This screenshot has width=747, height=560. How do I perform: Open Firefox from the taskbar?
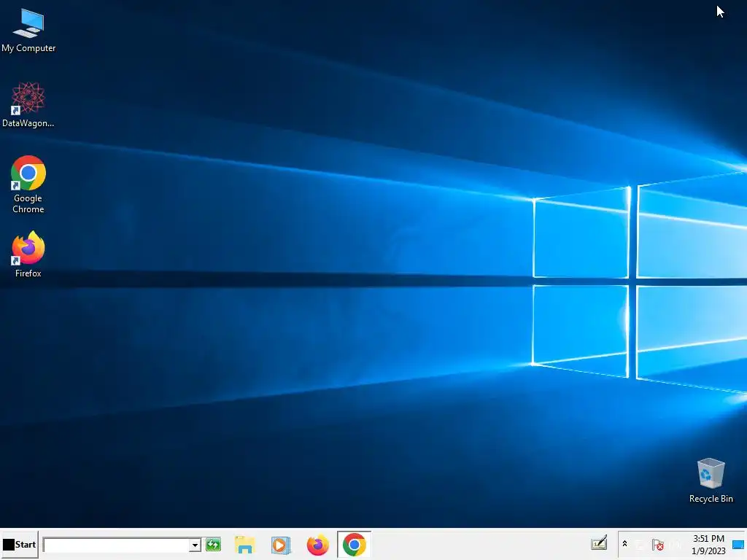click(x=318, y=545)
